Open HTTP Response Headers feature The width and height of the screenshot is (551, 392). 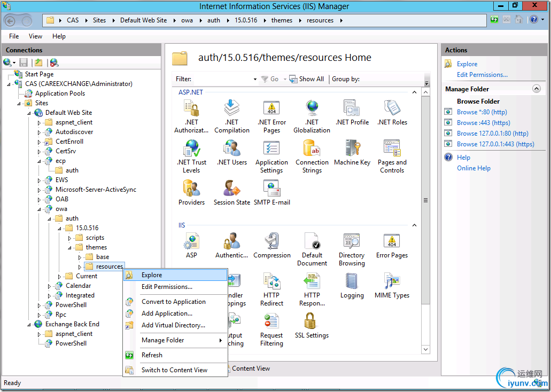[x=312, y=289]
